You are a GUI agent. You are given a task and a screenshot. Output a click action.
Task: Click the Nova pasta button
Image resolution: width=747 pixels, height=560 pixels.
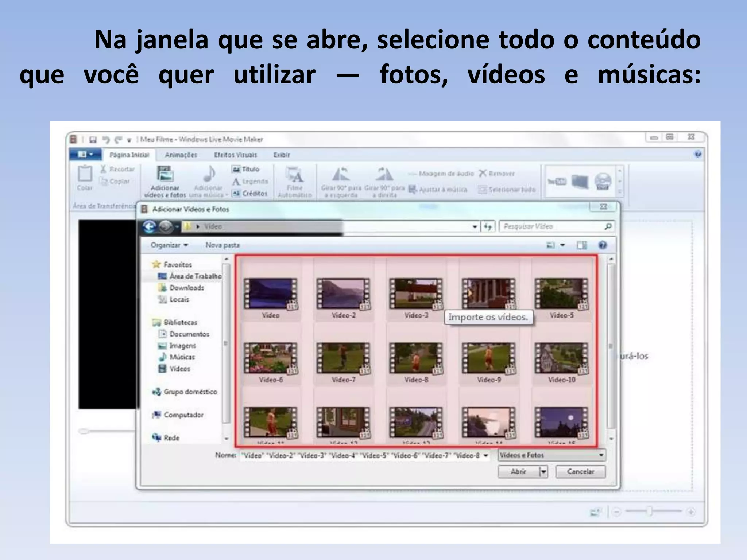(x=222, y=245)
